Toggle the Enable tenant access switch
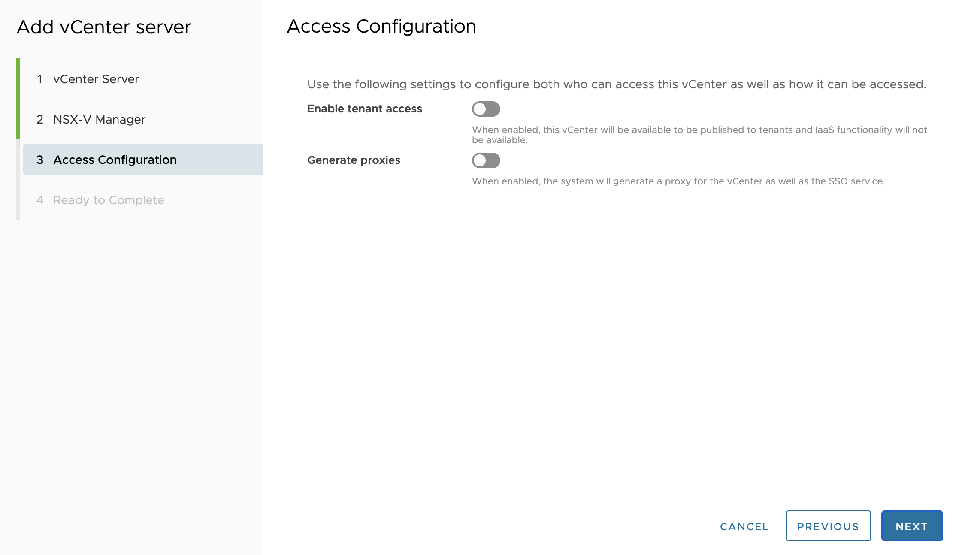The height and width of the screenshot is (555, 980). pyautogui.click(x=486, y=109)
